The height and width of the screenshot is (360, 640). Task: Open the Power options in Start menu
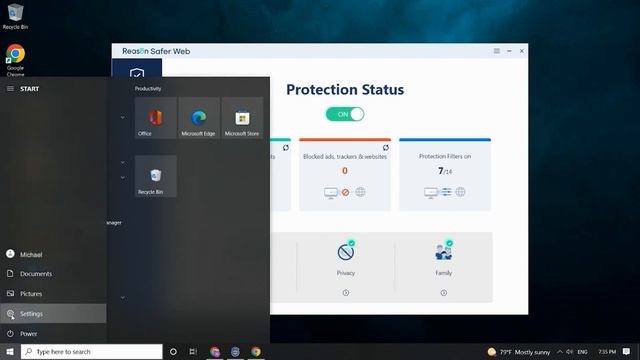pyautogui.click(x=53, y=333)
